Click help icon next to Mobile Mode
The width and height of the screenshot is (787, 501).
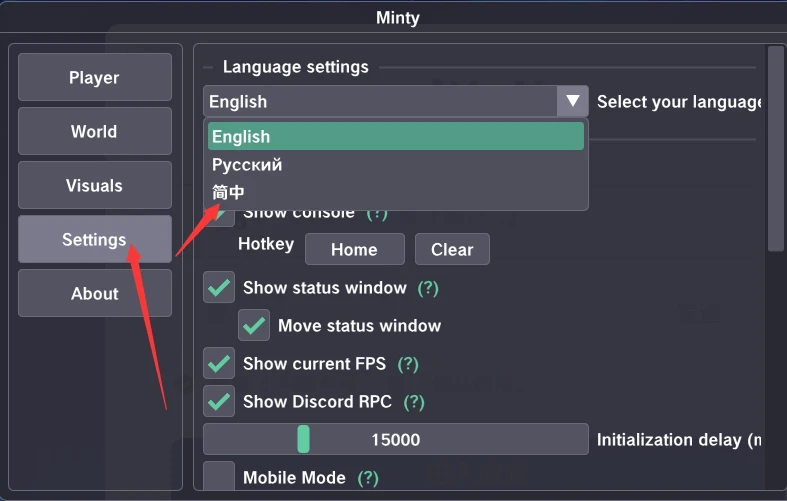(x=367, y=478)
